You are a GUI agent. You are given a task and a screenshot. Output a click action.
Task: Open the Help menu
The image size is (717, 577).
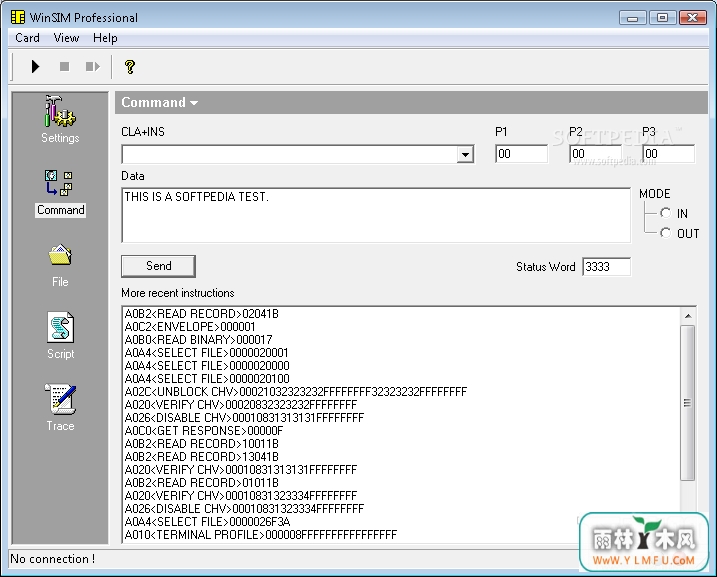click(x=105, y=38)
